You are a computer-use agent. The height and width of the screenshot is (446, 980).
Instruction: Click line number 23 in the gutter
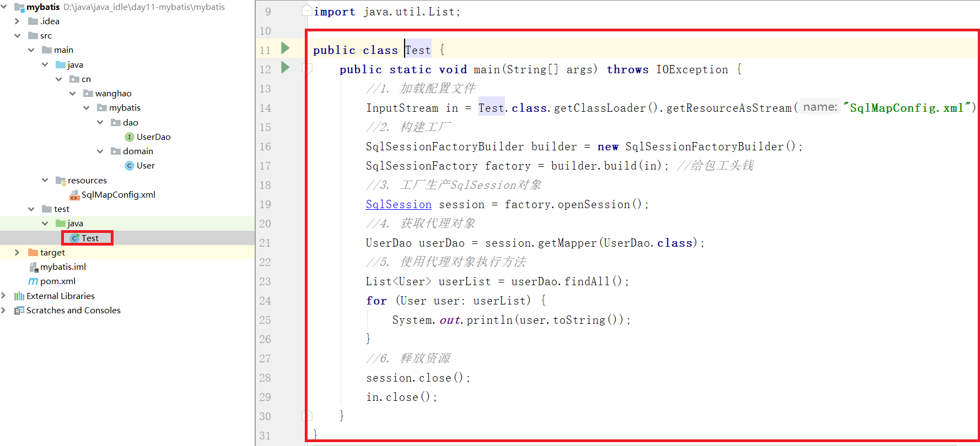click(x=266, y=281)
